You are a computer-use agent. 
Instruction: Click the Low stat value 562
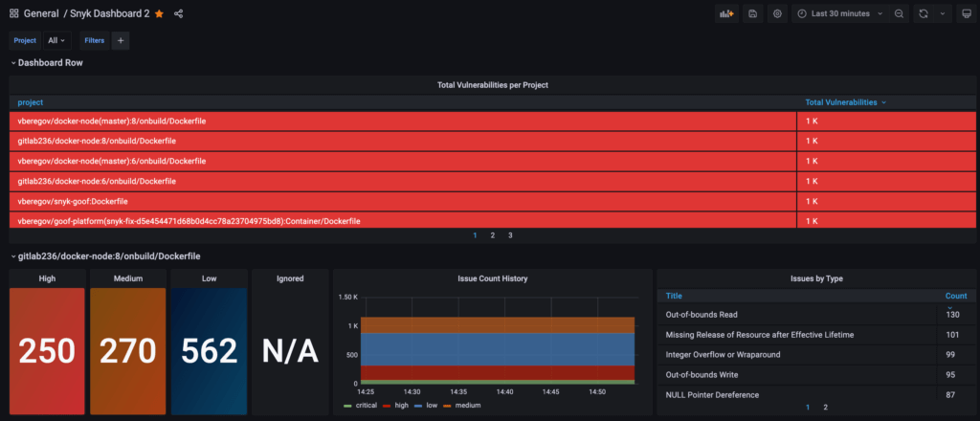tap(209, 352)
